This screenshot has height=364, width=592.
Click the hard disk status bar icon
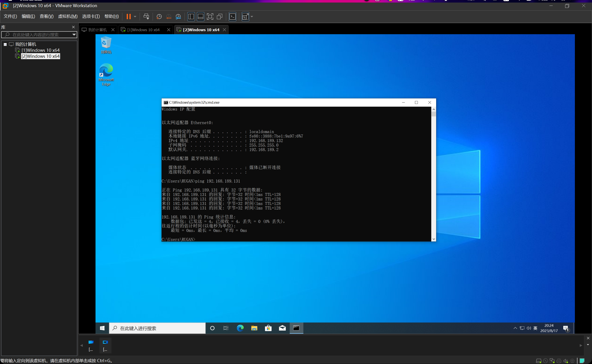(x=539, y=361)
